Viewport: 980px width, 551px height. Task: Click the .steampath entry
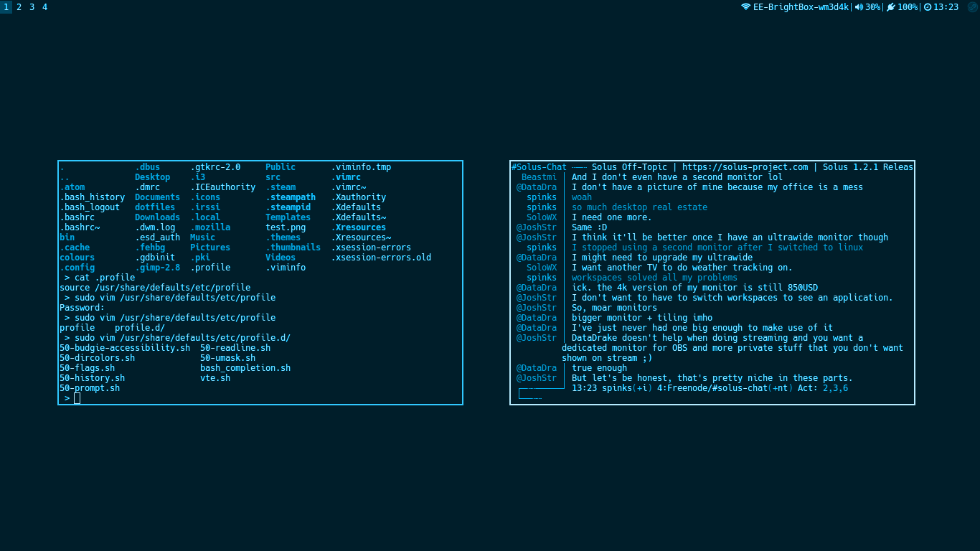pyautogui.click(x=291, y=197)
